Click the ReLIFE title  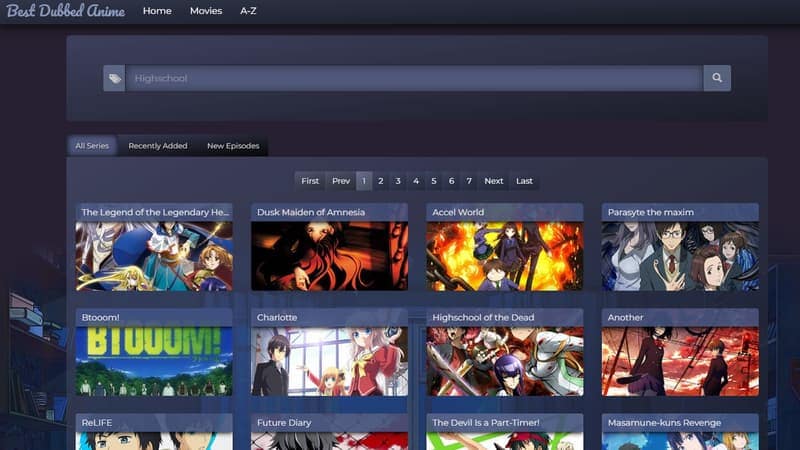[97, 423]
